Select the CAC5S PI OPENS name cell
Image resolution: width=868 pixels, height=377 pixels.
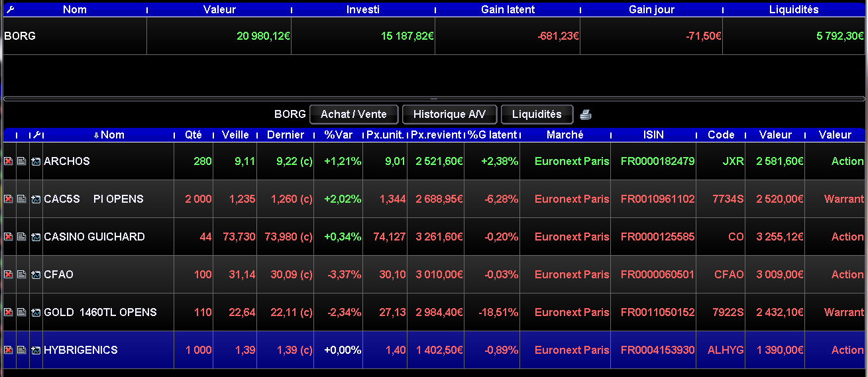(x=109, y=199)
